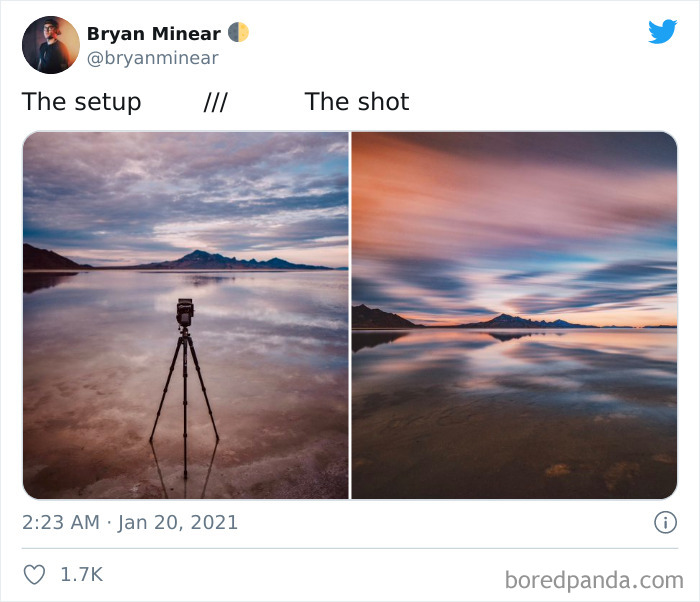Open the Bryan Minear display name

(154, 33)
